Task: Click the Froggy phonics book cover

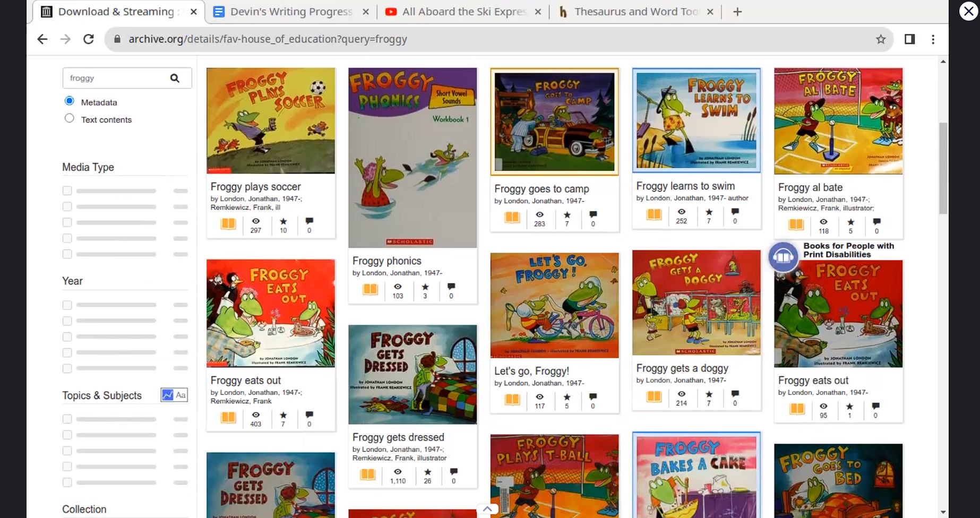Action: (412, 158)
